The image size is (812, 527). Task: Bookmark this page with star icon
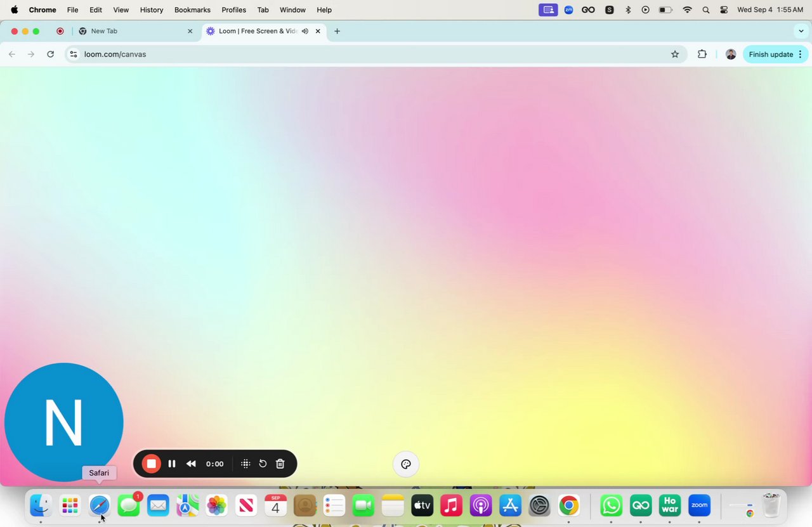[x=675, y=55]
